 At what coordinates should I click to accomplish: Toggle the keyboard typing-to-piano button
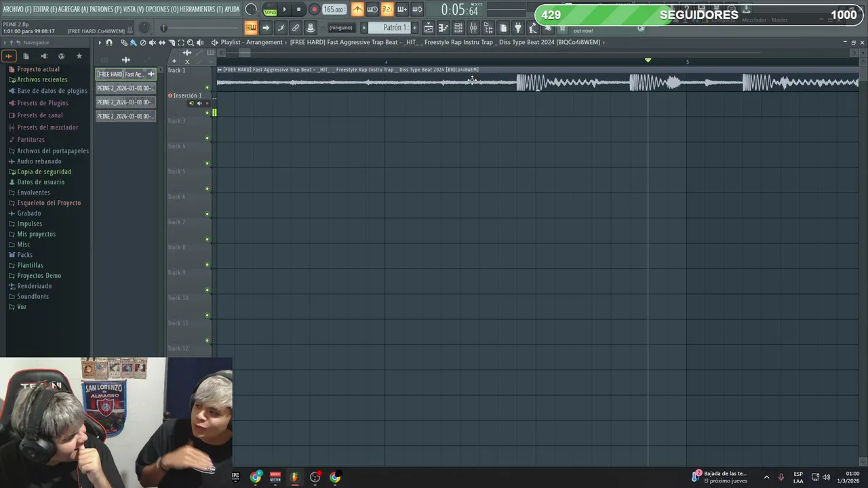point(251,28)
